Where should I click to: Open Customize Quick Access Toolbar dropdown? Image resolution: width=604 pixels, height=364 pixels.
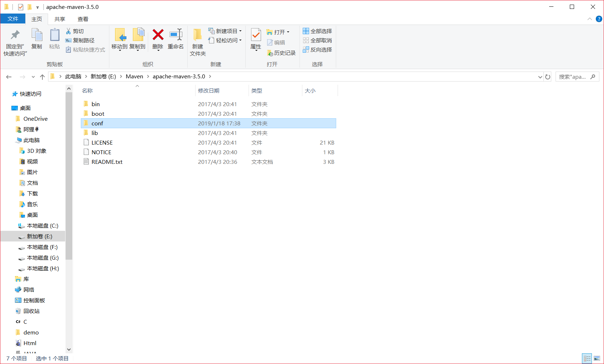(37, 7)
